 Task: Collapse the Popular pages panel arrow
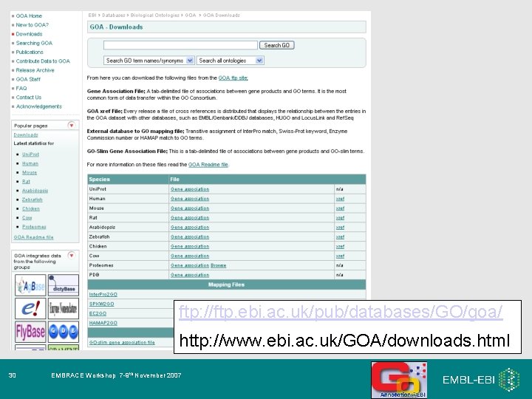point(71,125)
